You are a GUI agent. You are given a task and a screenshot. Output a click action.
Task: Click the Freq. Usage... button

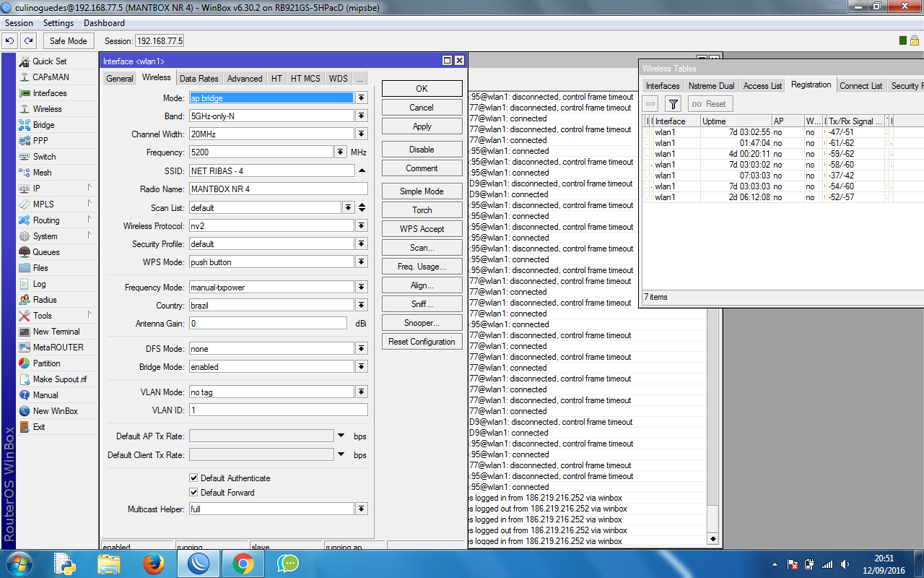(422, 266)
